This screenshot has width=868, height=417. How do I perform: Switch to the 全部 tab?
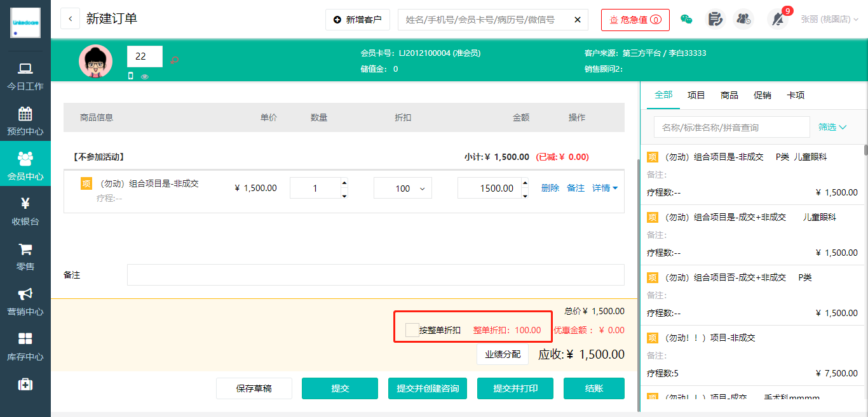[663, 95]
